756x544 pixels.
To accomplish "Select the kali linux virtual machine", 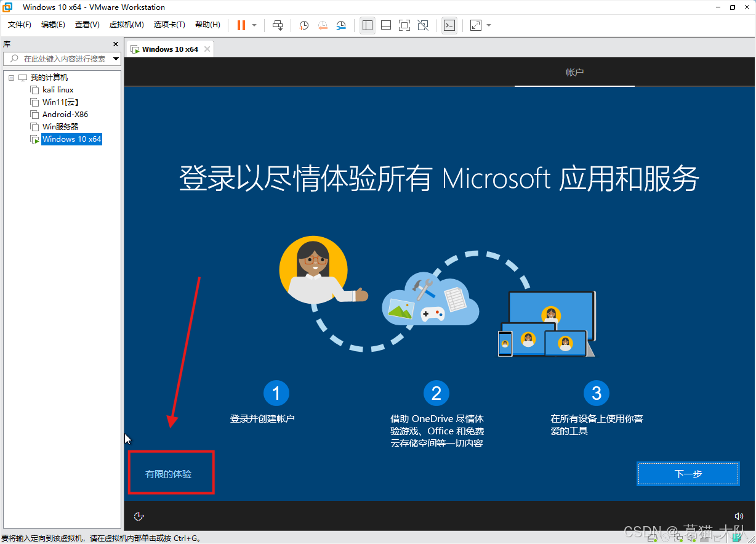I will click(x=58, y=90).
